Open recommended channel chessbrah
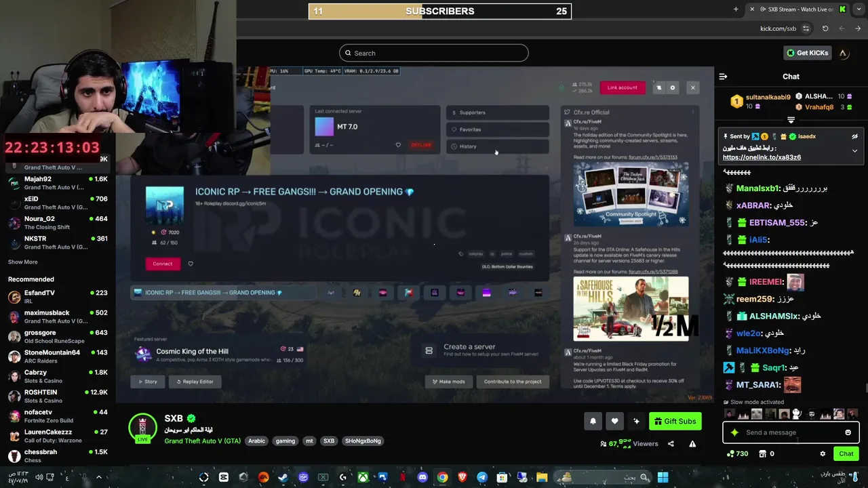868x488 pixels. click(x=58, y=455)
